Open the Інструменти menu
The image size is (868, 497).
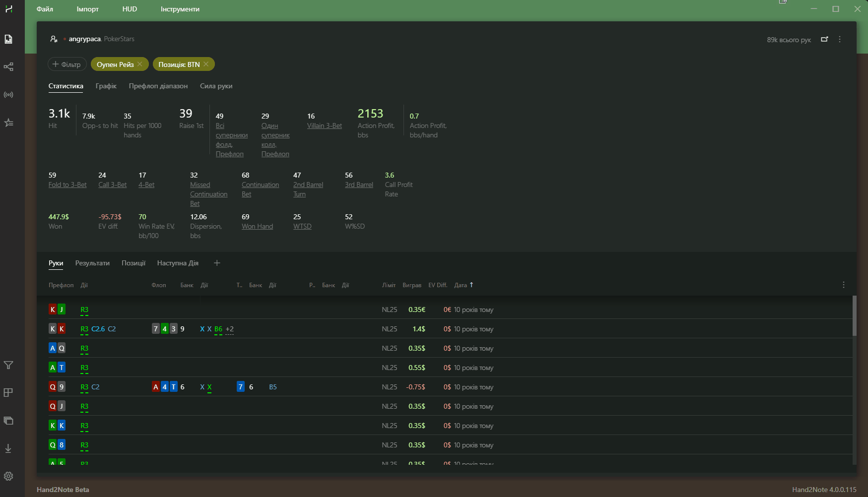click(x=180, y=9)
